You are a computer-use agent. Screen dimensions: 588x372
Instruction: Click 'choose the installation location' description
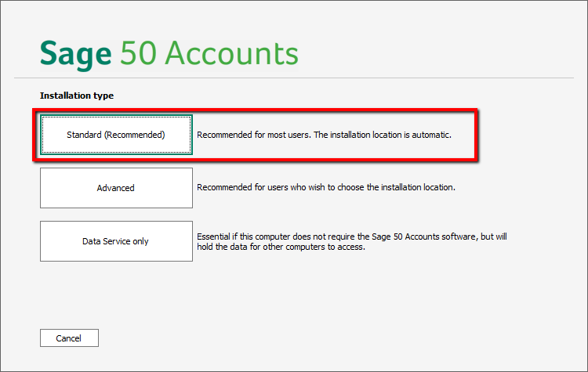(326, 187)
